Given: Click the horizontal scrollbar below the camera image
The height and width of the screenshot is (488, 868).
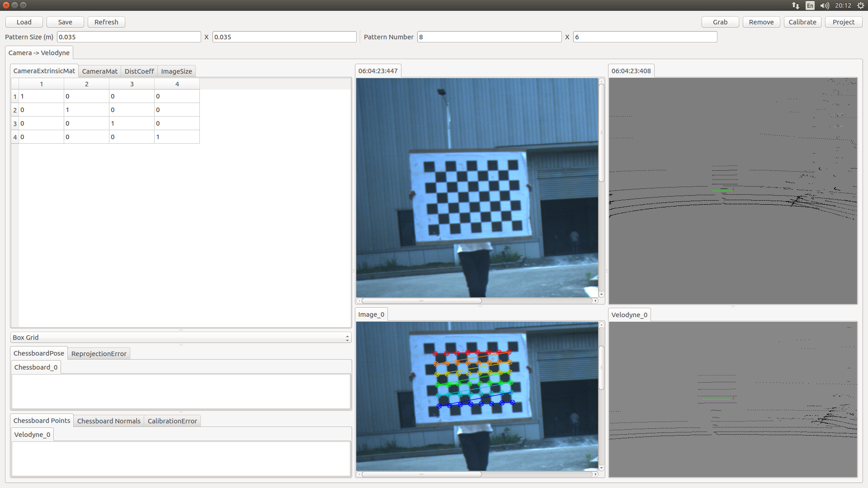Looking at the screenshot, I should tap(420, 300).
